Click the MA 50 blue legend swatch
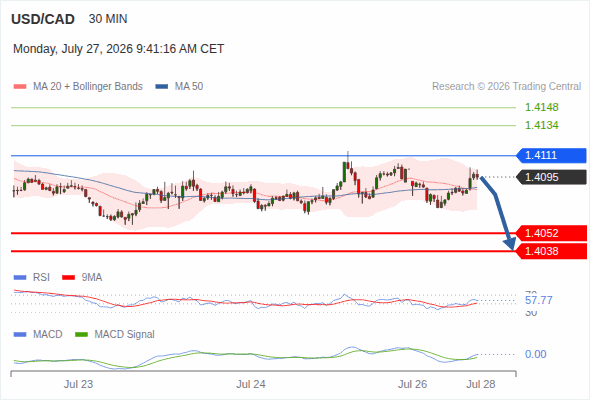The image size is (590, 400). tap(162, 87)
